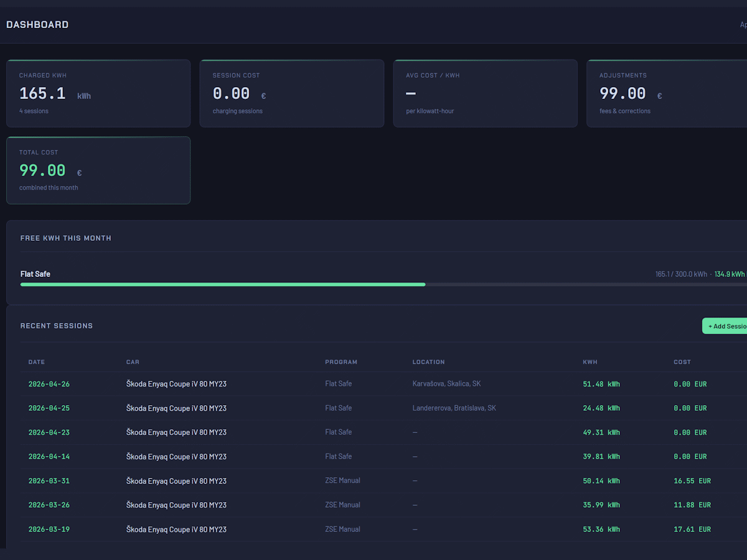
Task: Click the Avg Cost / kWh card
Action: click(485, 93)
